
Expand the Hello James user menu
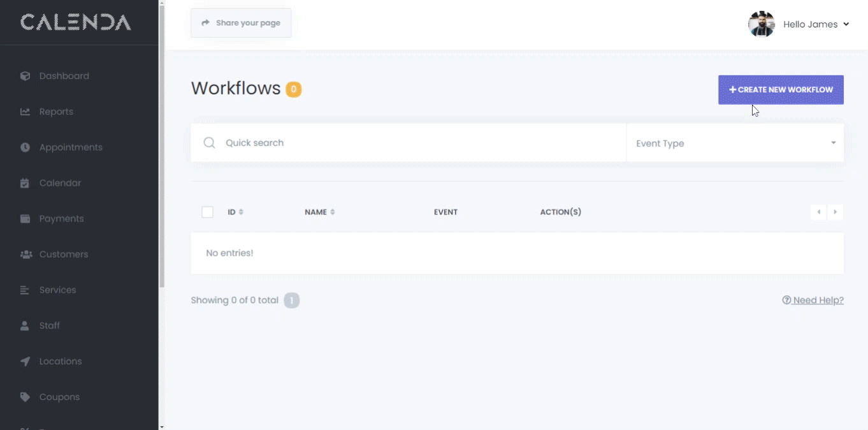(815, 24)
